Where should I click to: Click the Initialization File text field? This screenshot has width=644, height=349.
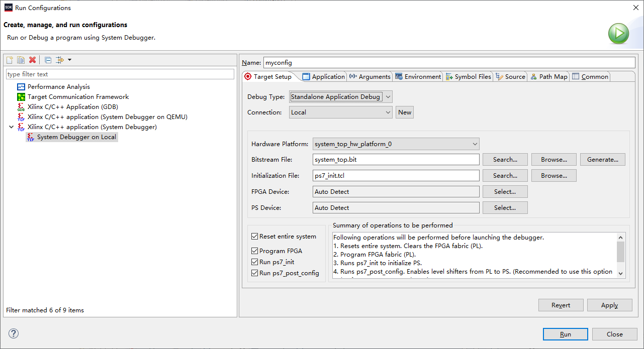[x=396, y=176]
